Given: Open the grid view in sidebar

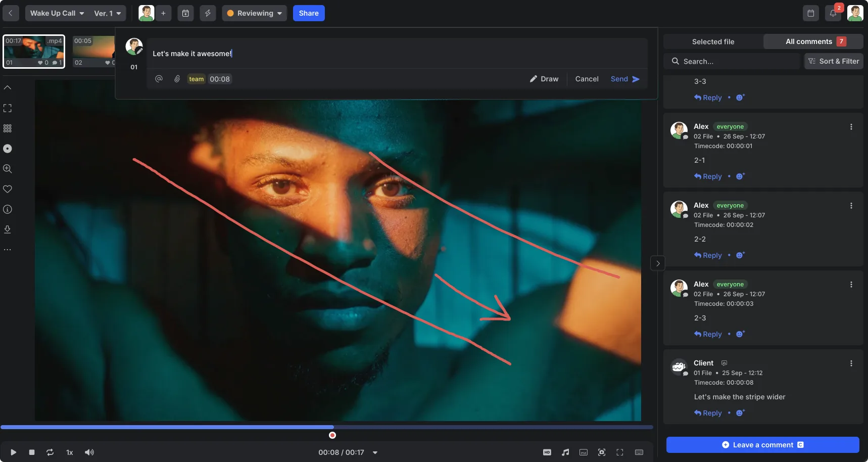Looking at the screenshot, I should pyautogui.click(x=8, y=128).
